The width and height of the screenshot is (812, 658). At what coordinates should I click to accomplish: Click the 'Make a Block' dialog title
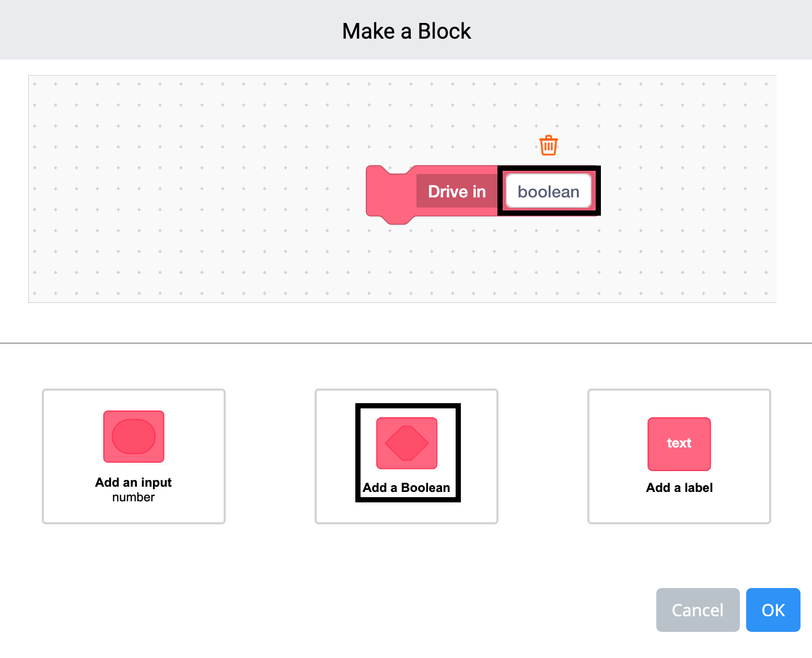click(406, 31)
